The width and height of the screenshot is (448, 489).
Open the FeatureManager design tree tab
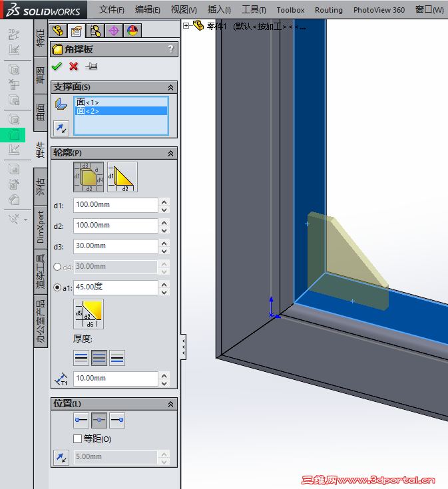click(x=58, y=31)
